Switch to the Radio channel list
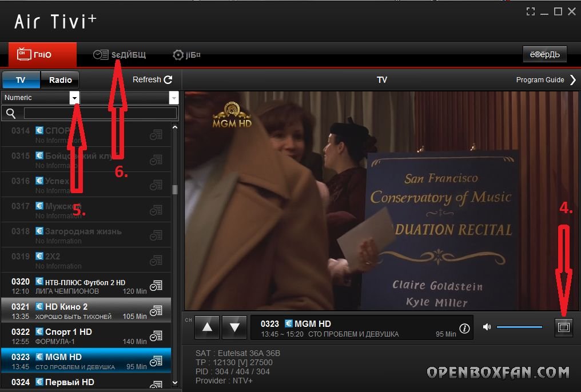The image size is (581, 392). (61, 80)
